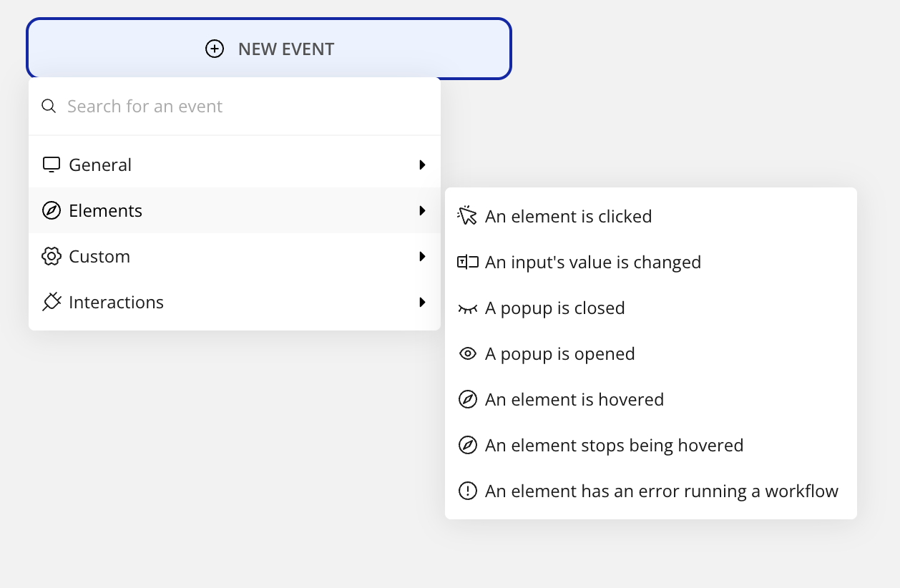Click the magnifier search icon

click(49, 107)
